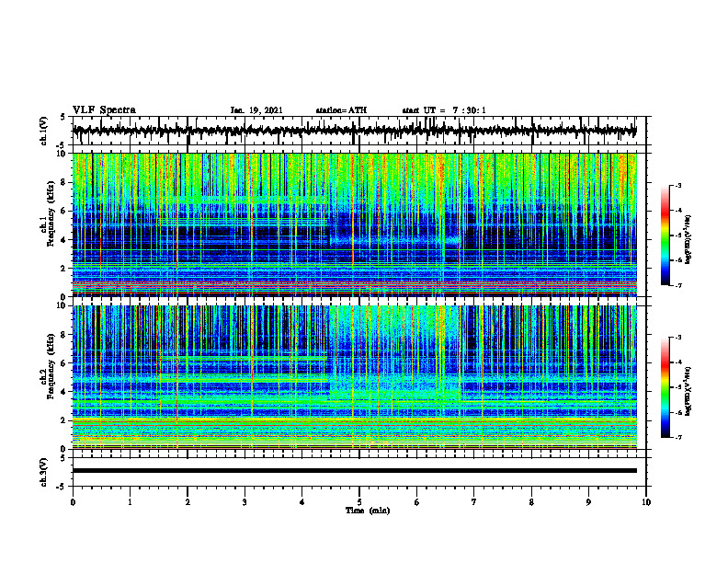Click the flat ch.3 voltage trace
This screenshot has width=728, height=563.
(355, 471)
